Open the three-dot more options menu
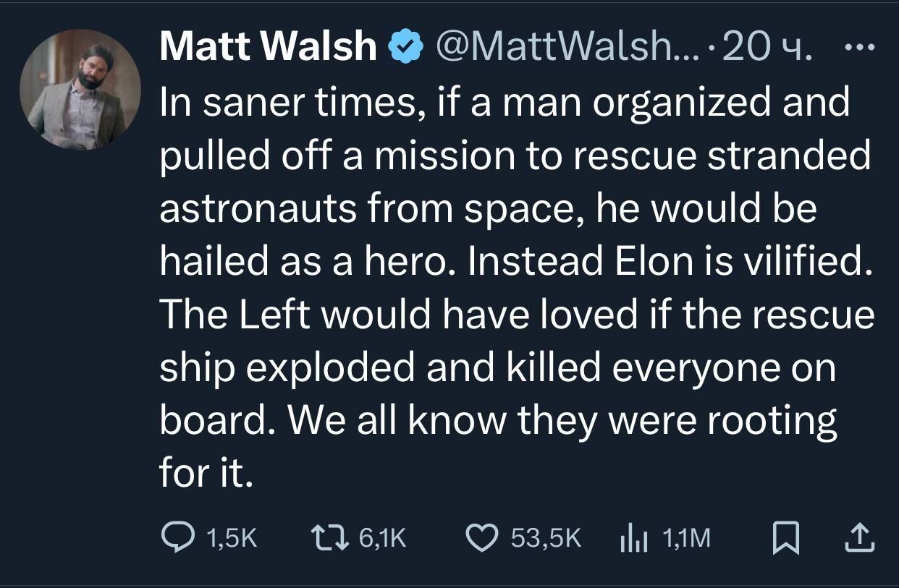The image size is (899, 588). pyautogui.click(x=860, y=48)
